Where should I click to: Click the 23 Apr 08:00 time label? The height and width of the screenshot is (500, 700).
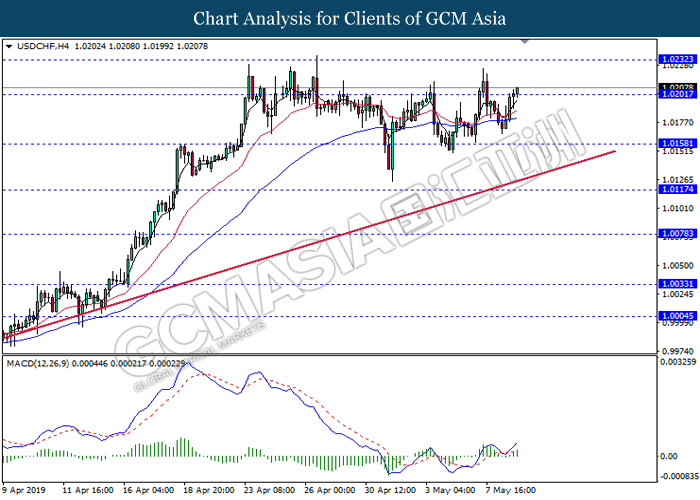click(x=269, y=490)
